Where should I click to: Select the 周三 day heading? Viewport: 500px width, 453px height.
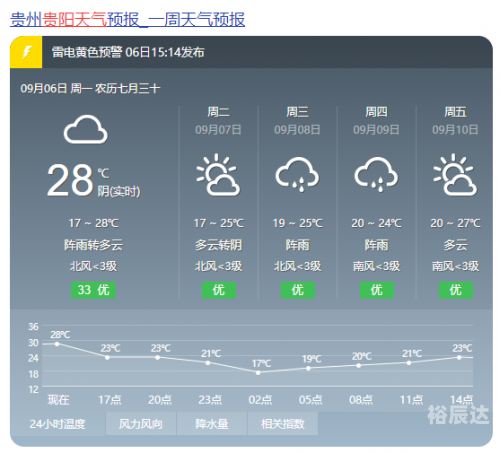point(297,112)
